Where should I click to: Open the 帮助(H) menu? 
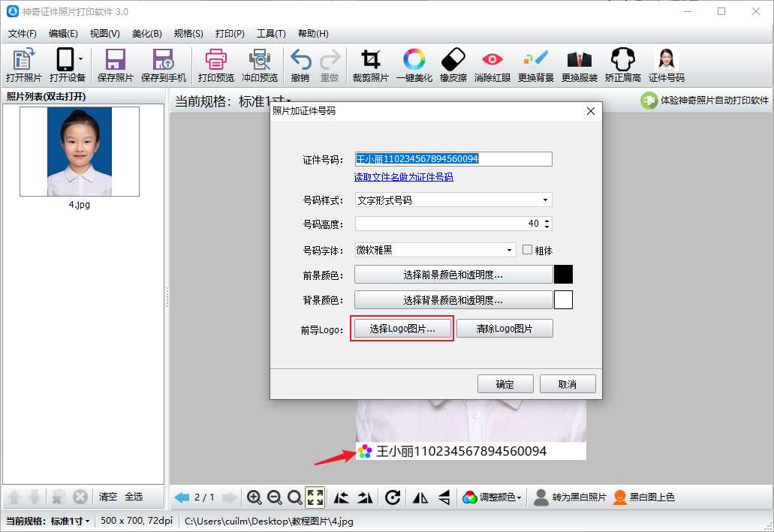[x=313, y=34]
